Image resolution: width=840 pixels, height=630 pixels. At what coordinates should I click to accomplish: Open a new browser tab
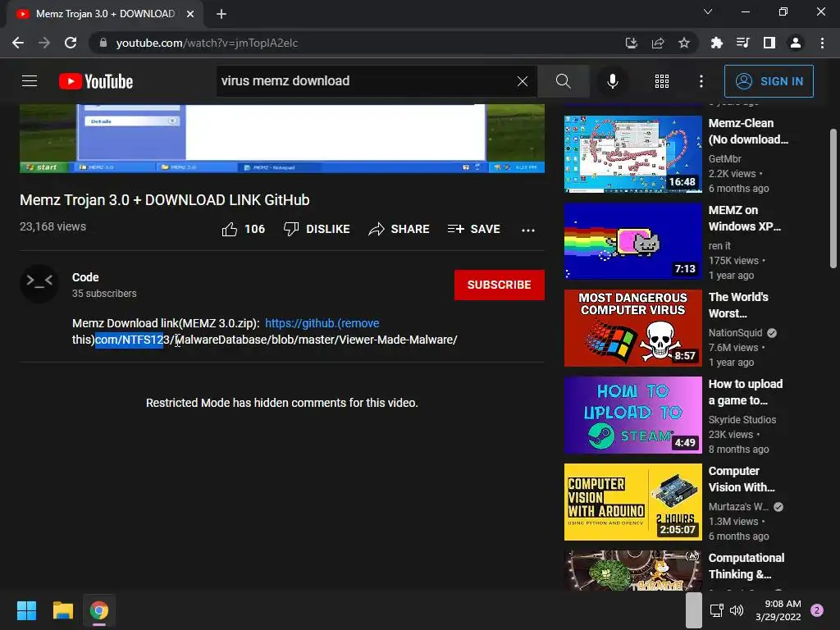point(221,14)
